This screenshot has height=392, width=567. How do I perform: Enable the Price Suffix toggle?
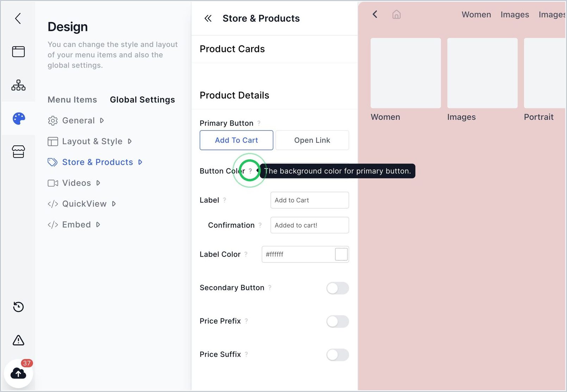[x=337, y=355]
